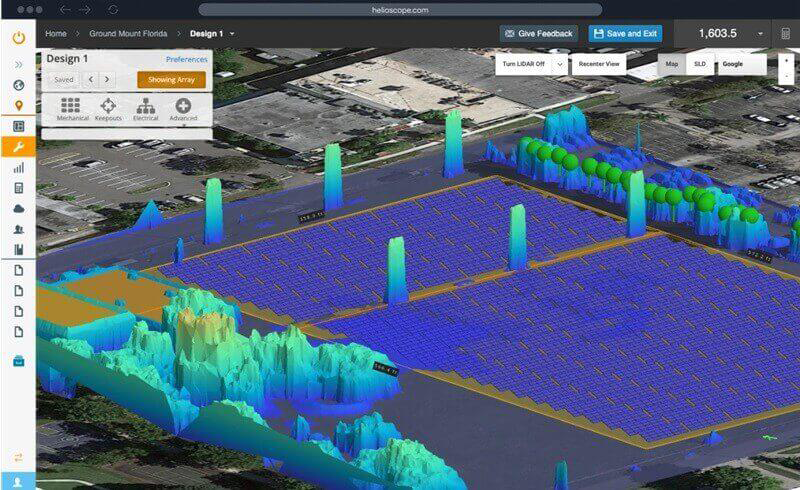Open the user profile icon at sidebar bottom
The width and height of the screenshot is (800, 490).
tap(18, 481)
